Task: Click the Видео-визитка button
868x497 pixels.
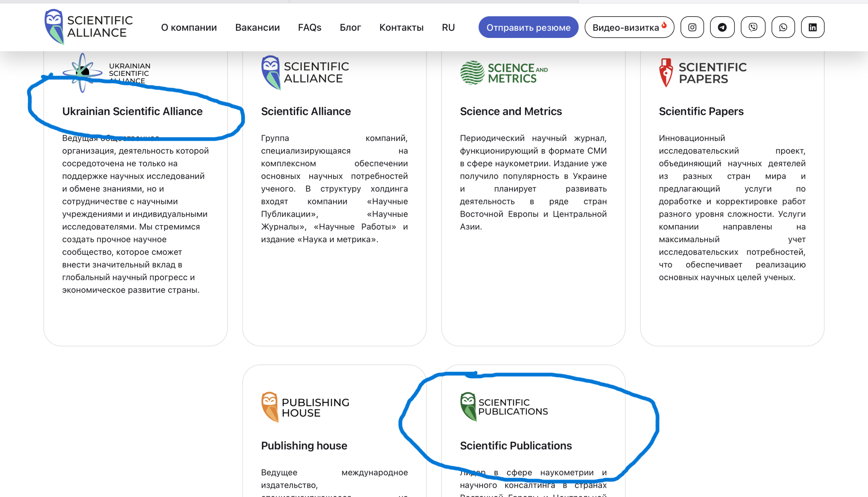Action: pos(629,27)
